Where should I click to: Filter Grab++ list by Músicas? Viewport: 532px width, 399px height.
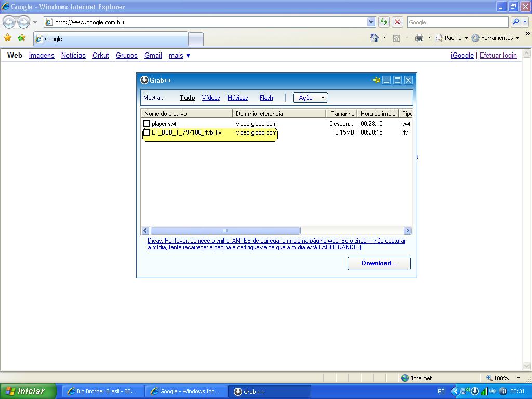point(237,98)
